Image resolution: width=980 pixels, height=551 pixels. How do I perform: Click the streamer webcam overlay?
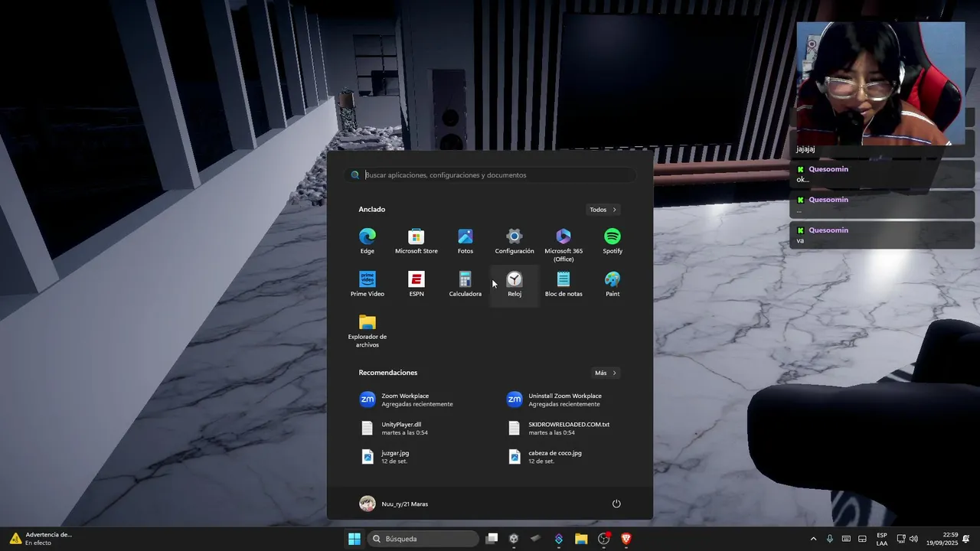880,83
